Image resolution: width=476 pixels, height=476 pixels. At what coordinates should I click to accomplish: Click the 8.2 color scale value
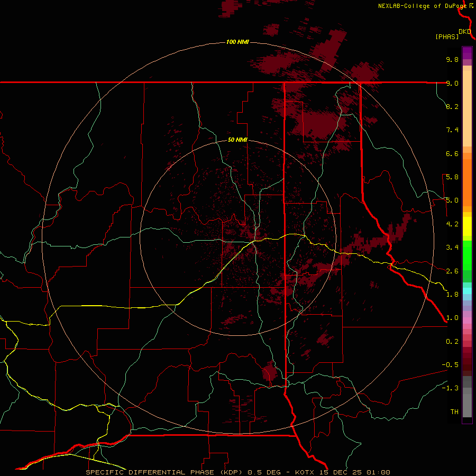452,106
